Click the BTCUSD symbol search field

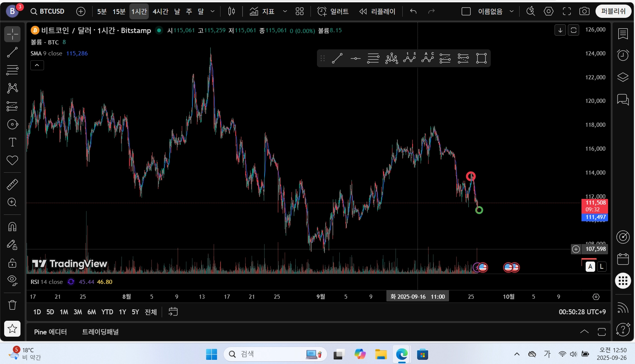coord(48,11)
